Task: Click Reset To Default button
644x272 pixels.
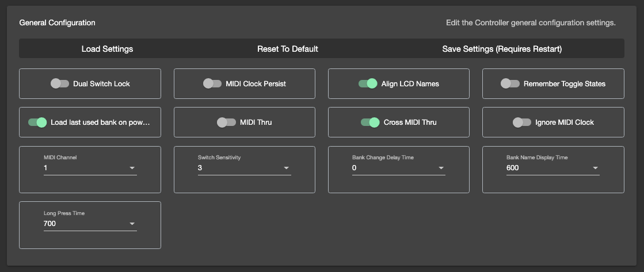Action: tap(287, 49)
